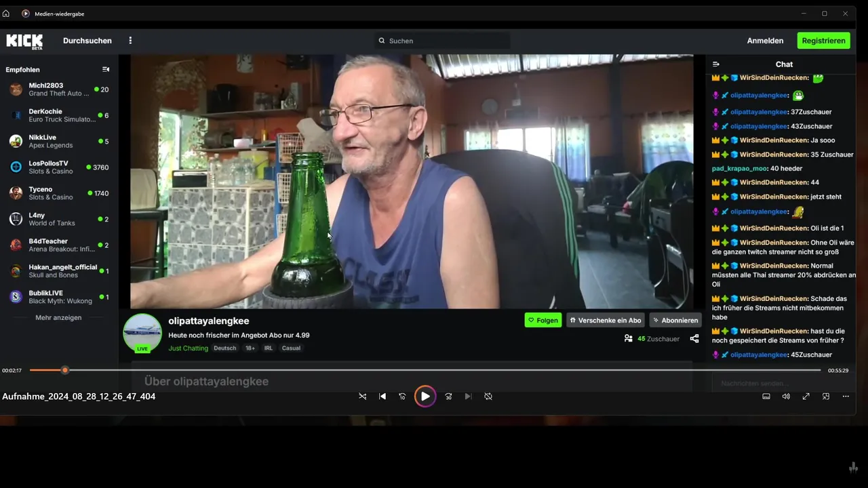This screenshot has height=488, width=868.
Task: Toggle repeat mode in the media player
Action: pyautogui.click(x=488, y=396)
